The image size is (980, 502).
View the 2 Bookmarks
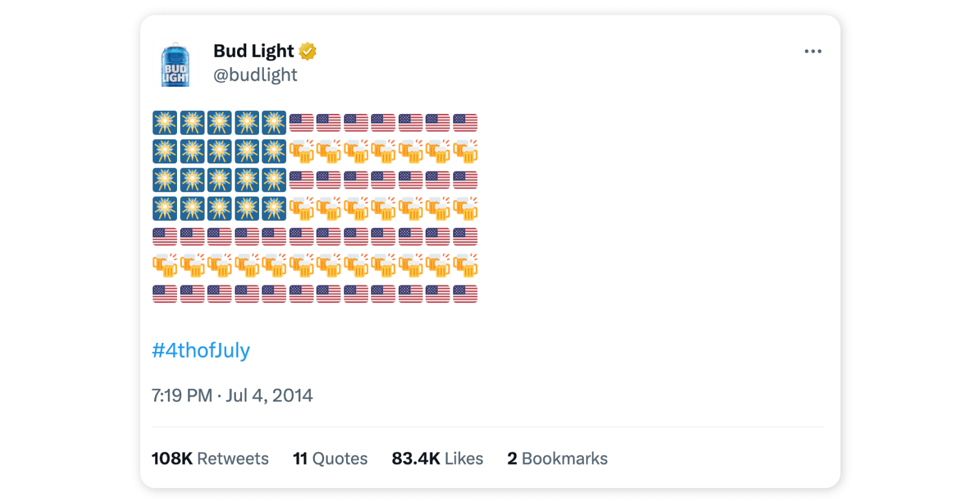(557, 458)
